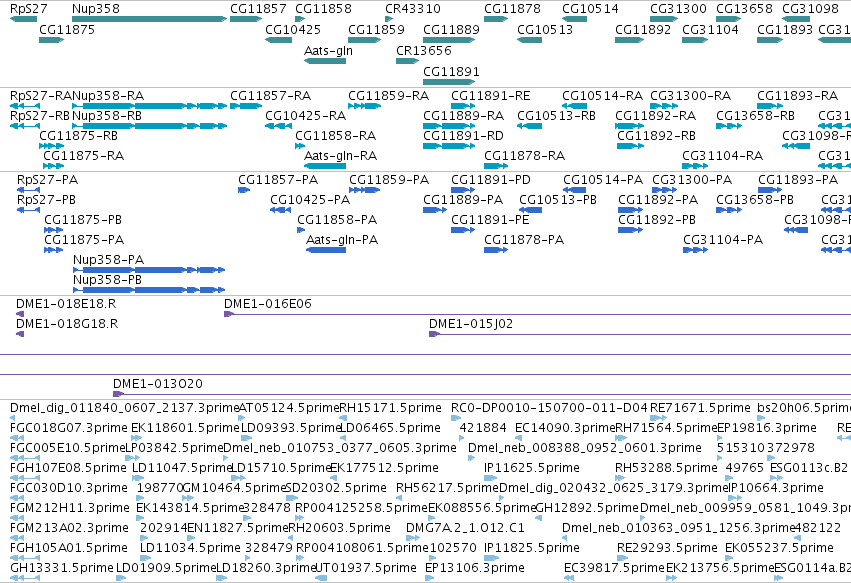This screenshot has height=583, width=851.
Task: Click the CG31104-PA protein label
Action: 723,240
